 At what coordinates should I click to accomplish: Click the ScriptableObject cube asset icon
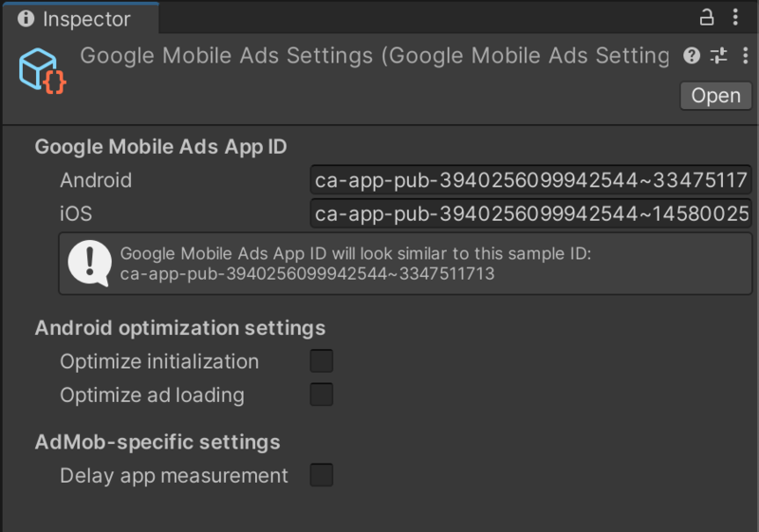pyautogui.click(x=42, y=70)
